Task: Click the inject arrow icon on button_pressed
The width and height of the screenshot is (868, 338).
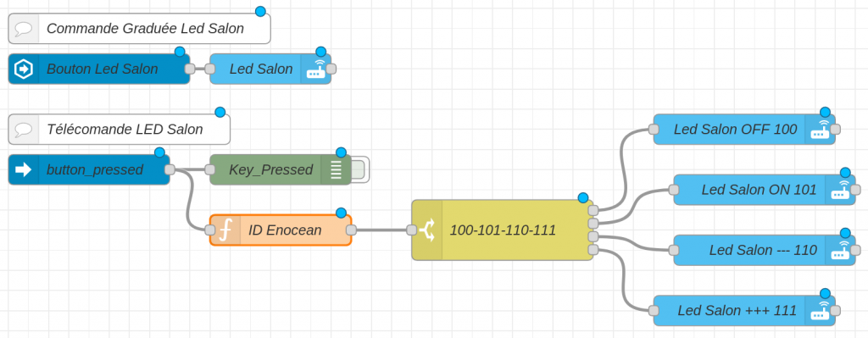Action: (24, 169)
